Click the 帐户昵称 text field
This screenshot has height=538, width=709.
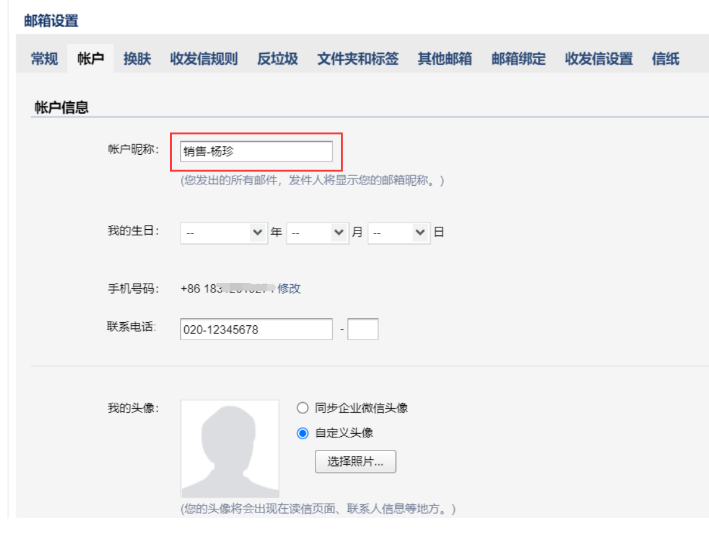[256, 151]
